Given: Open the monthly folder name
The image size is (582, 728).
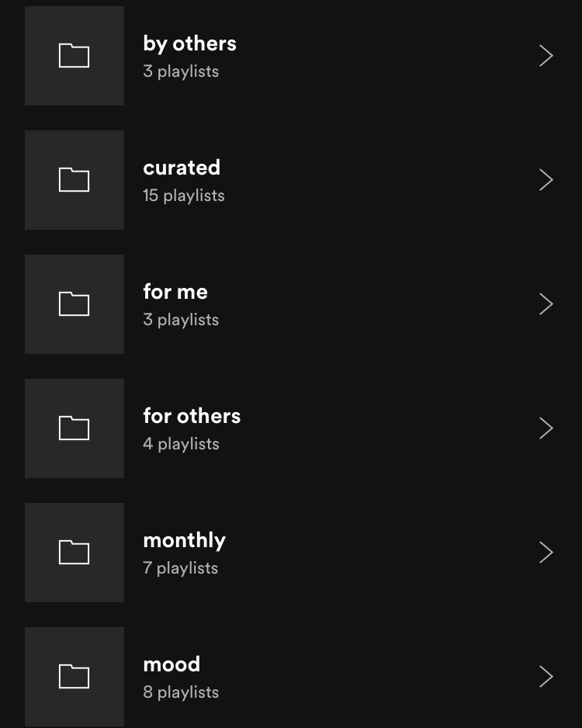Looking at the screenshot, I should pyautogui.click(x=184, y=541).
